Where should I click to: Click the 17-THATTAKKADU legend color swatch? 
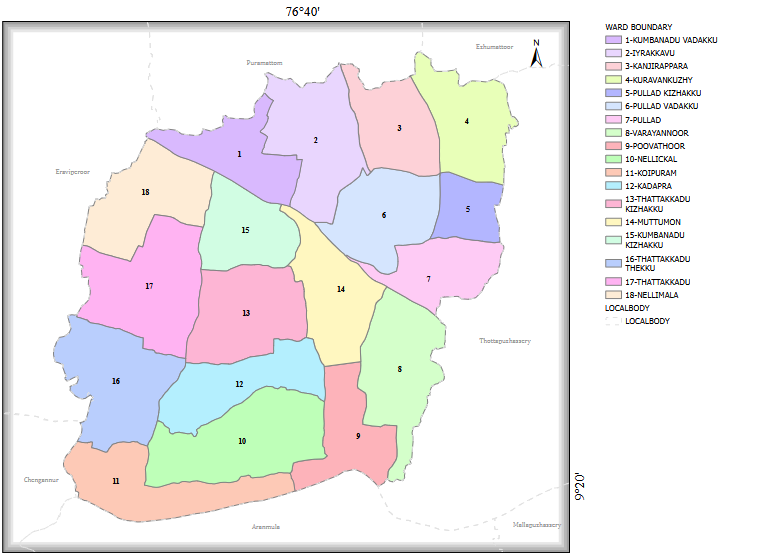point(613,281)
